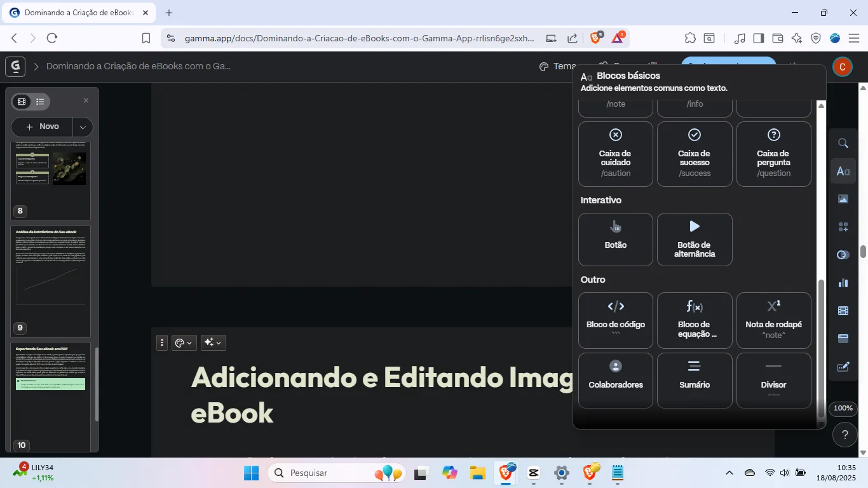Close the slide navigation sidebar
The height and width of the screenshot is (488, 868).
(x=86, y=100)
